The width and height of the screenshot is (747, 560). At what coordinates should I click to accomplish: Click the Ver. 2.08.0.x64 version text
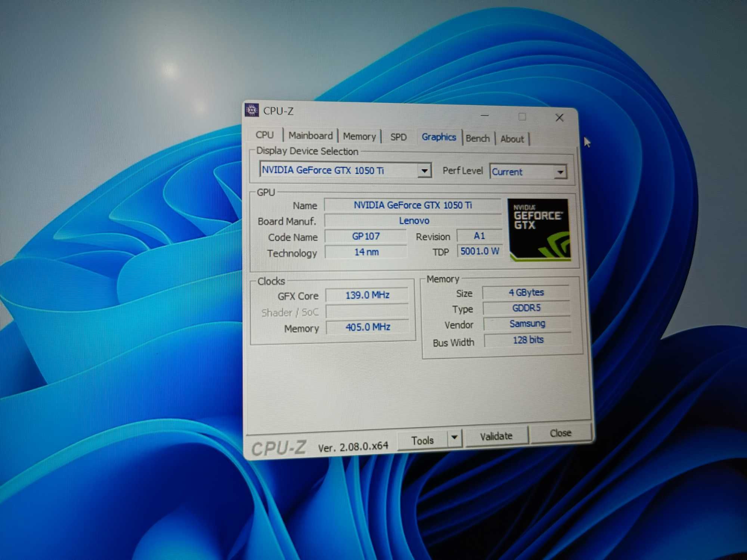353,447
